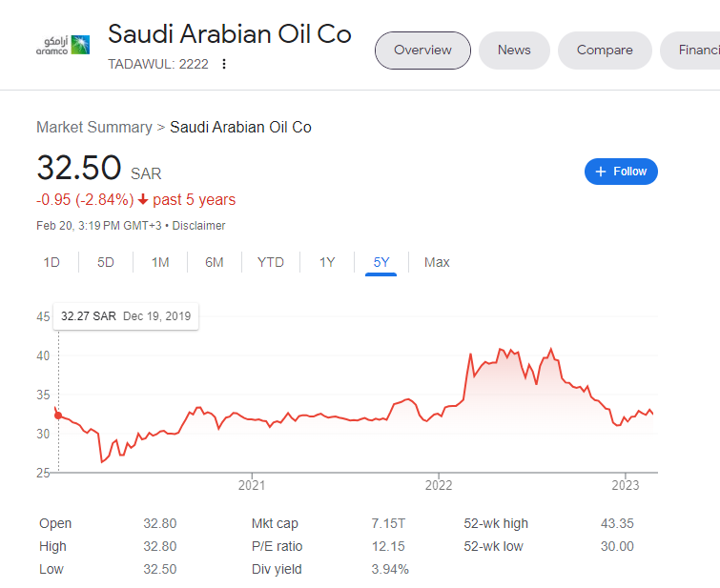The width and height of the screenshot is (720, 588).
Task: Select the 1Y chart range
Action: pos(327,262)
